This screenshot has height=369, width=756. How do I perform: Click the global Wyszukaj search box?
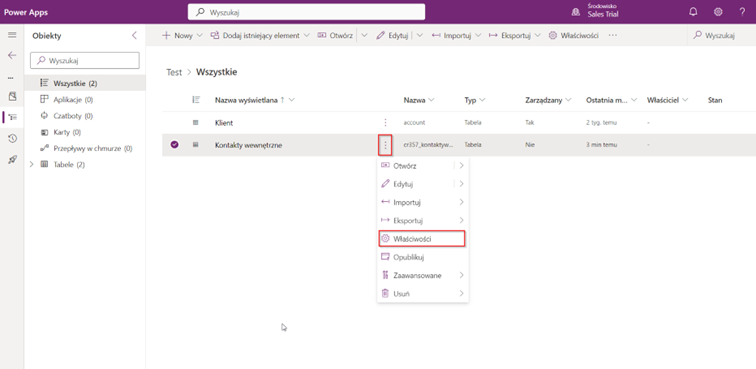tap(306, 12)
